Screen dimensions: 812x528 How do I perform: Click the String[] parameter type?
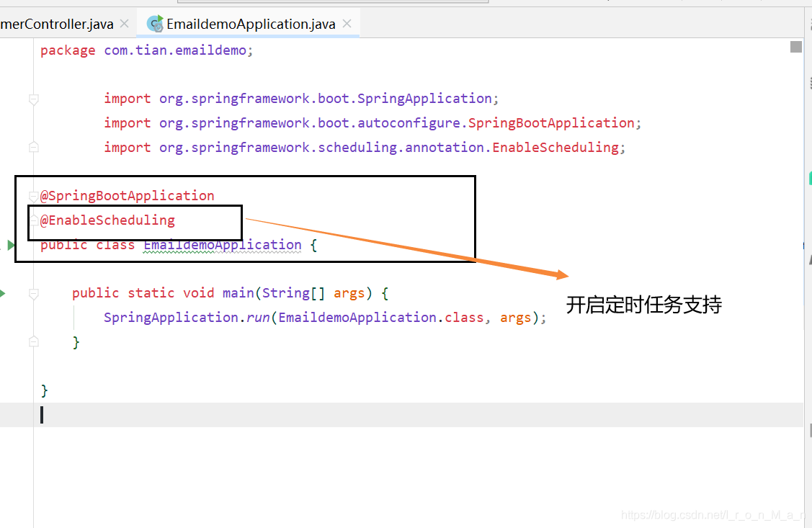coord(293,293)
